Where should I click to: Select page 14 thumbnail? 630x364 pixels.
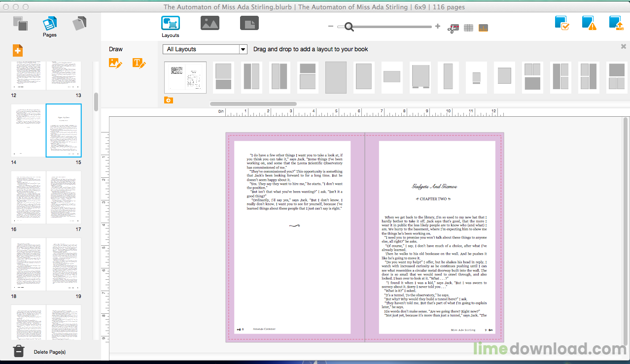point(29,131)
